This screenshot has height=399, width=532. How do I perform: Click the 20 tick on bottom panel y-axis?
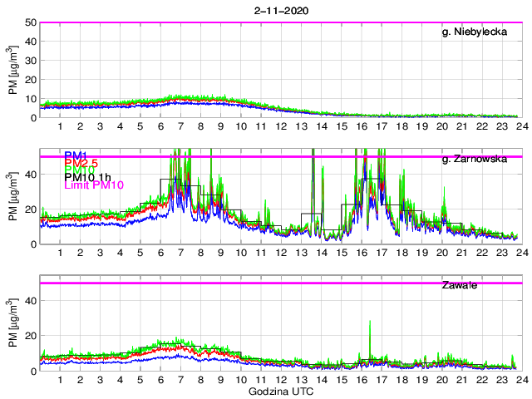click(x=28, y=335)
